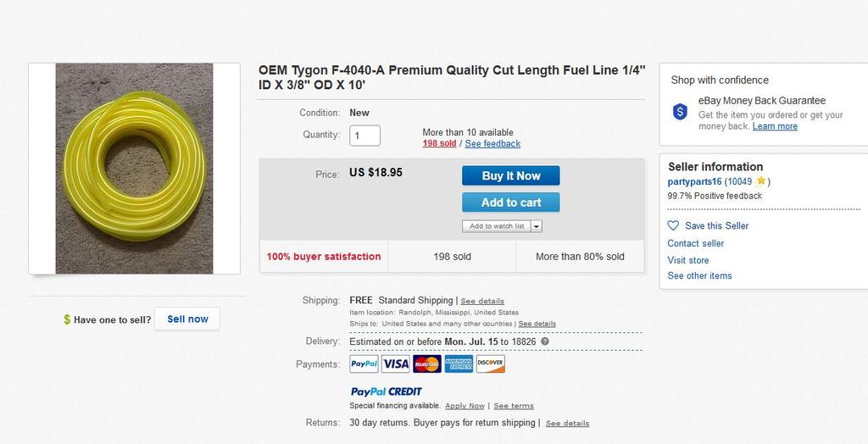This screenshot has height=444, width=868.
Task: Open the partyparts16 seller profile link
Action: point(694,181)
